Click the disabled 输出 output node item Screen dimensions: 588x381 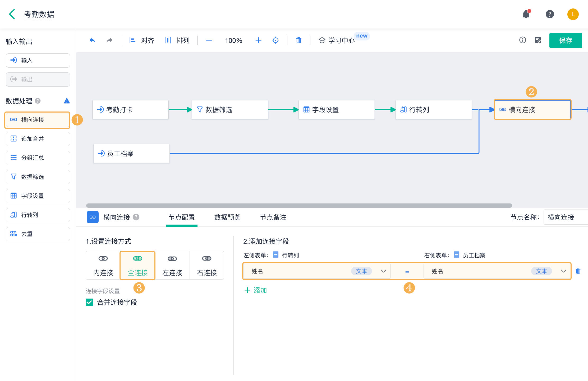click(38, 80)
